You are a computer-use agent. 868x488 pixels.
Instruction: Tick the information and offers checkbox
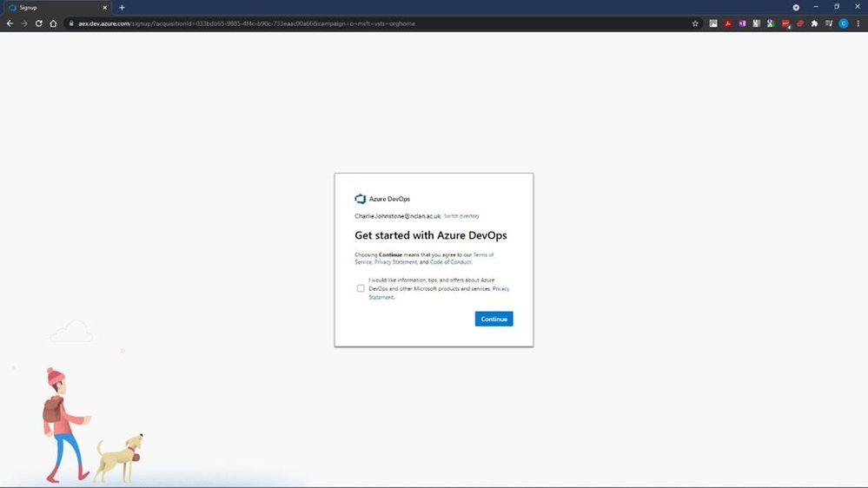[361, 288]
